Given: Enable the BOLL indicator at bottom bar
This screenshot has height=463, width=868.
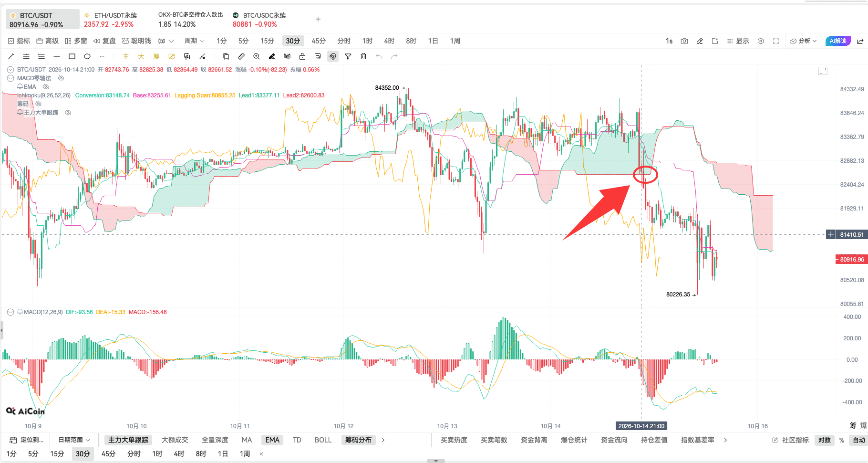Looking at the screenshot, I should point(323,440).
